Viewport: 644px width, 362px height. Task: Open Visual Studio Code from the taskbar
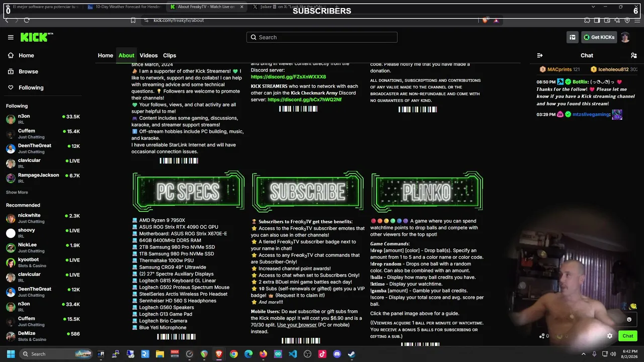[293, 354]
